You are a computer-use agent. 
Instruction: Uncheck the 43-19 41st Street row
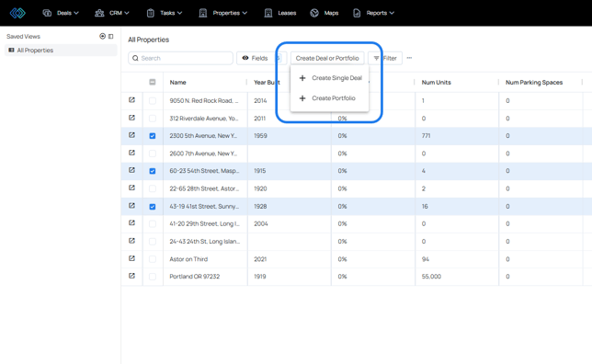[153, 207]
